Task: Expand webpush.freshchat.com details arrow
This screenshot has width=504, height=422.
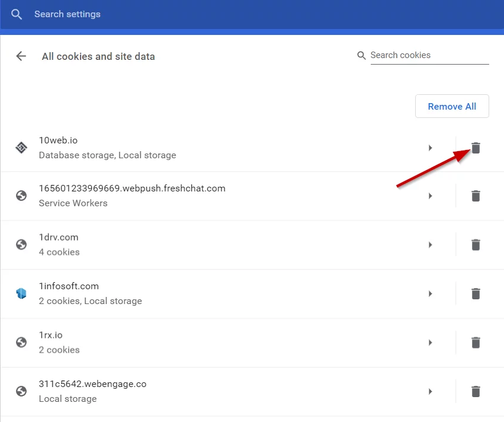Action: pyautogui.click(x=430, y=196)
